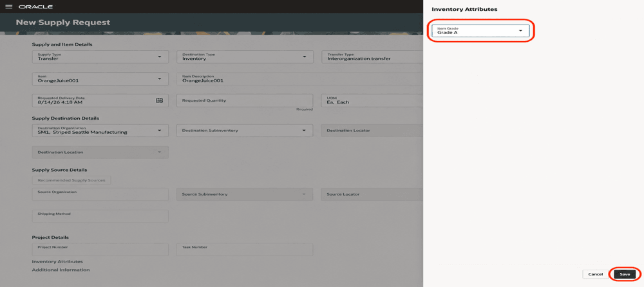644x287 pixels.
Task: Open the Destination Type dropdown
Action: (x=304, y=57)
